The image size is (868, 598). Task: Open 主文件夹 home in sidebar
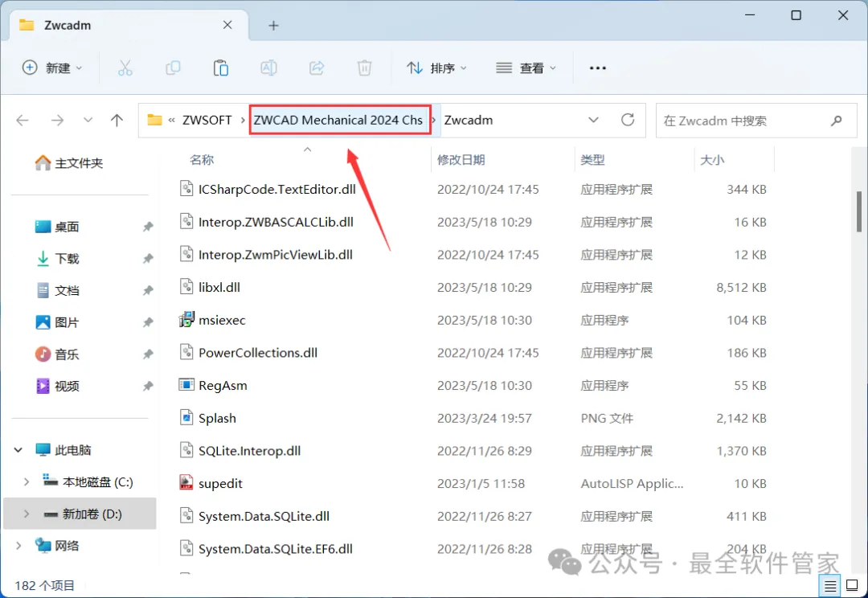pyautogui.click(x=69, y=163)
